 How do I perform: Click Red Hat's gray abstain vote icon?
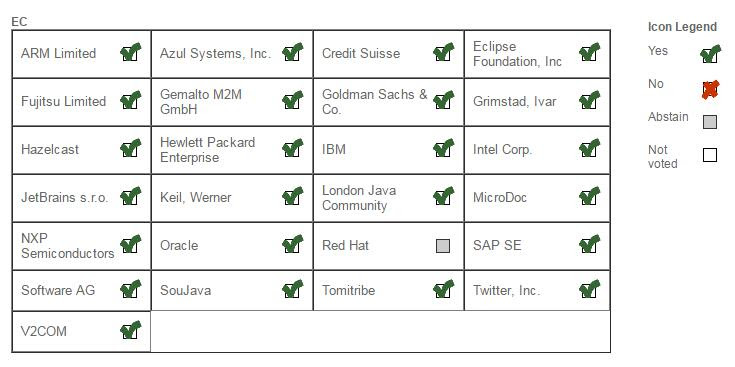click(443, 246)
